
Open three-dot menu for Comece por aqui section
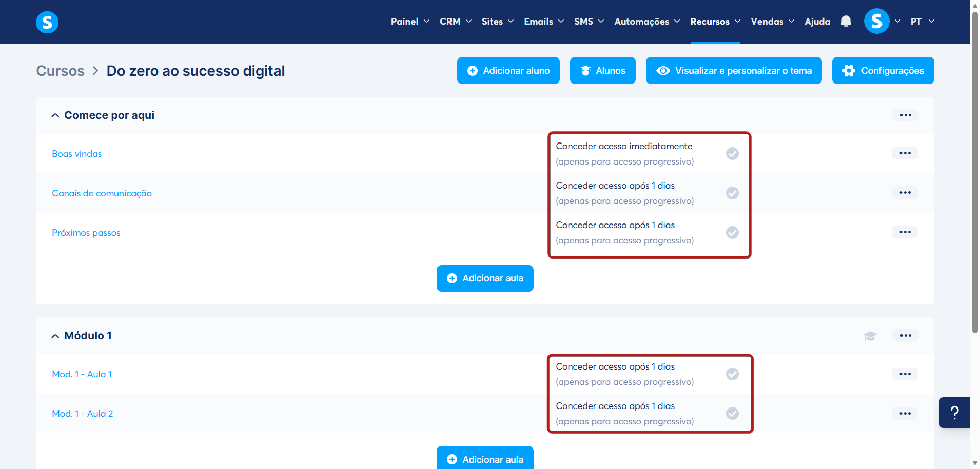coord(906,115)
